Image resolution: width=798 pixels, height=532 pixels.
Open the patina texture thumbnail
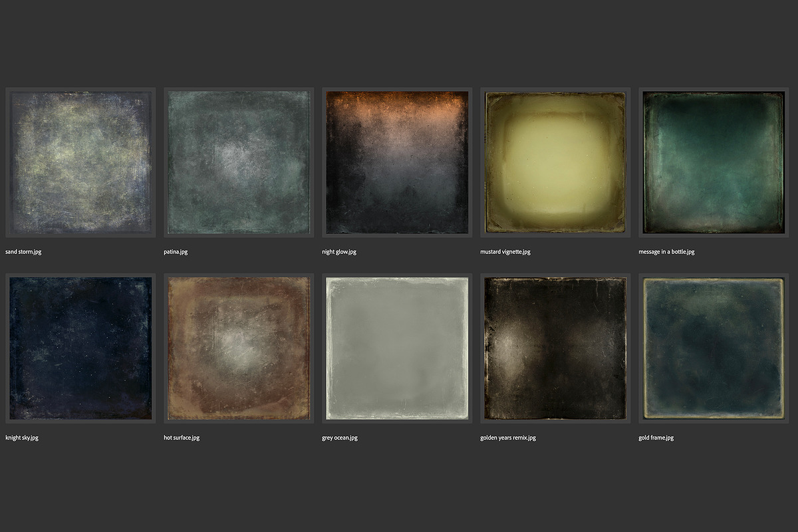coord(239,162)
